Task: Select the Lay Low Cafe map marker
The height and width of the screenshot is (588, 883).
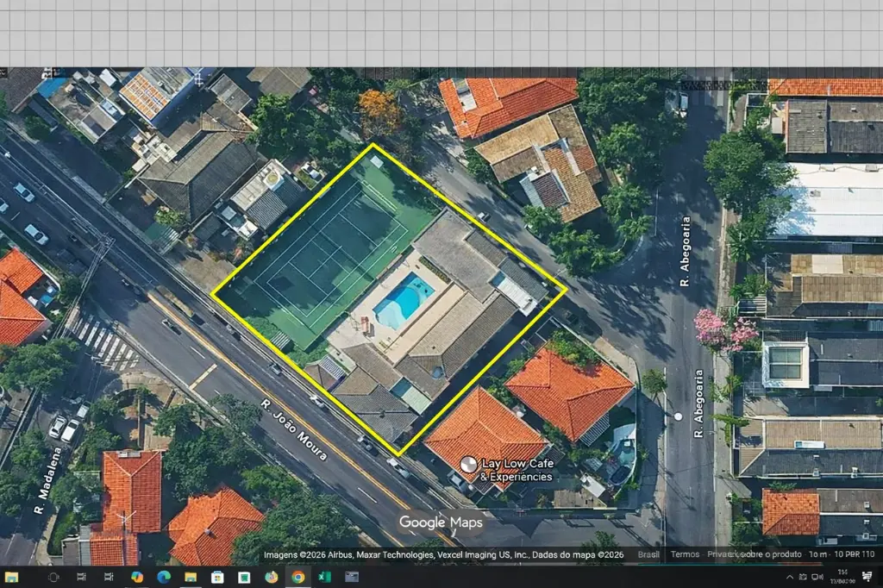Action: [468, 464]
